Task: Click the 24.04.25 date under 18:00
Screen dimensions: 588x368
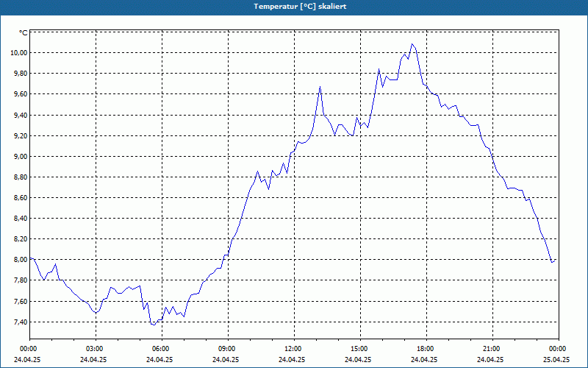Action: (x=424, y=359)
